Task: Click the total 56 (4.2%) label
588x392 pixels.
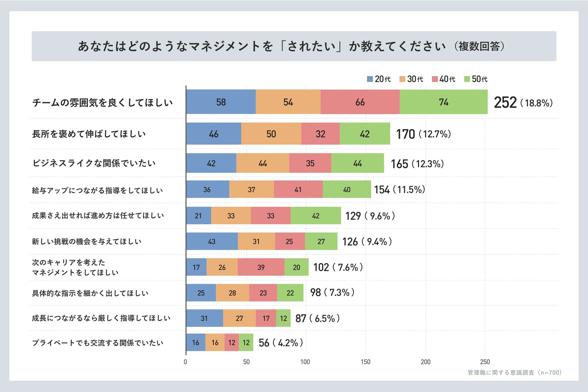Action: (280, 343)
